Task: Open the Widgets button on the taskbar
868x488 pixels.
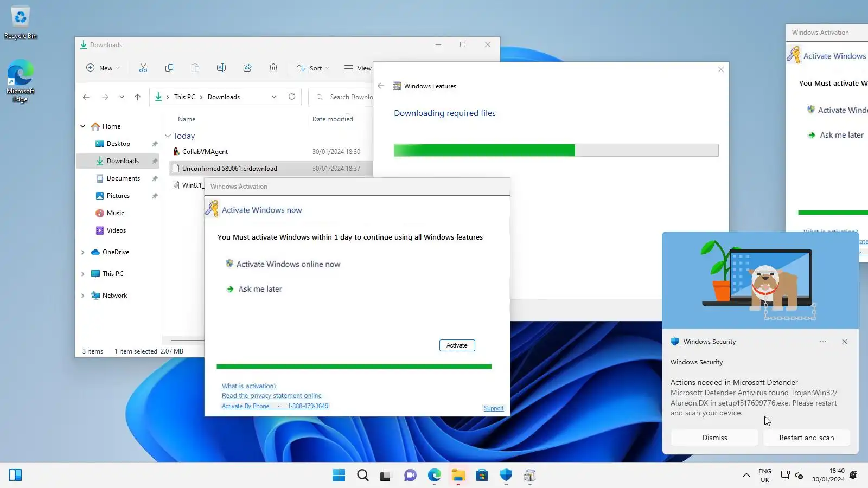Action: (x=15, y=476)
